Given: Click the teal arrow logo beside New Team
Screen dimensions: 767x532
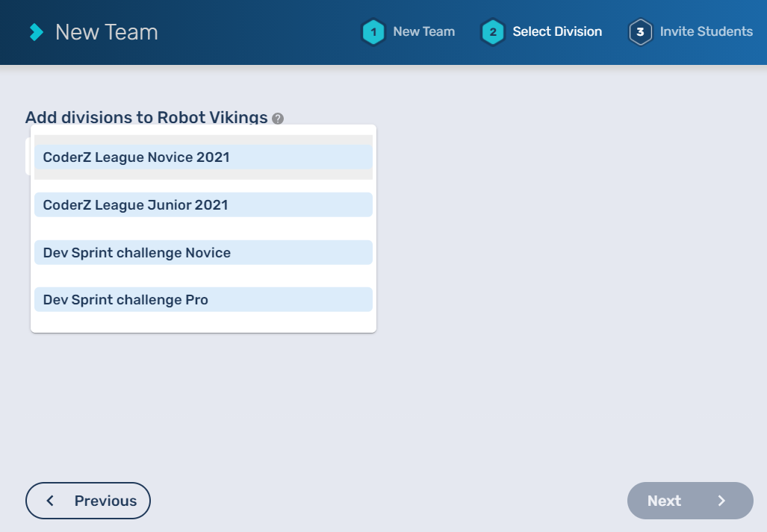Looking at the screenshot, I should pos(36,32).
